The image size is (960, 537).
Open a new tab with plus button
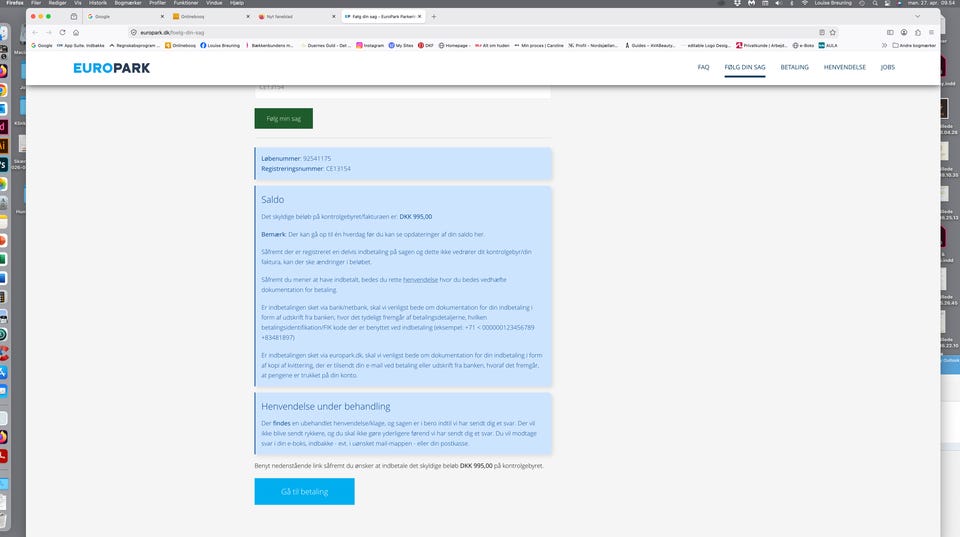(x=433, y=17)
